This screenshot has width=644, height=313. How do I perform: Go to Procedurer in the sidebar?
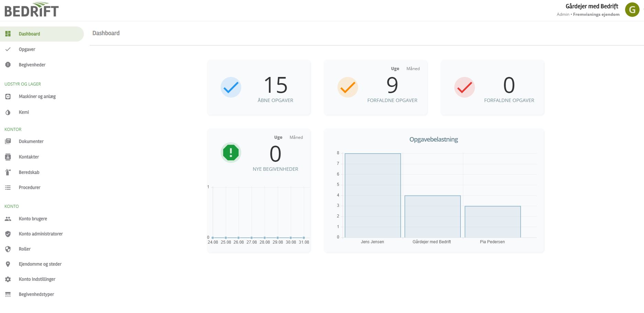pyautogui.click(x=30, y=188)
